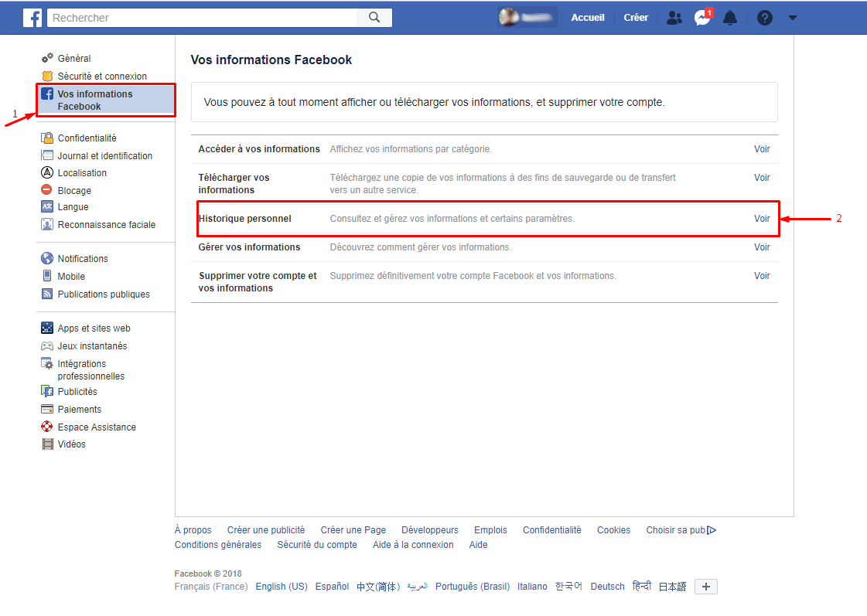
Task: Click the Blocage red circle icon
Action: coord(47,190)
